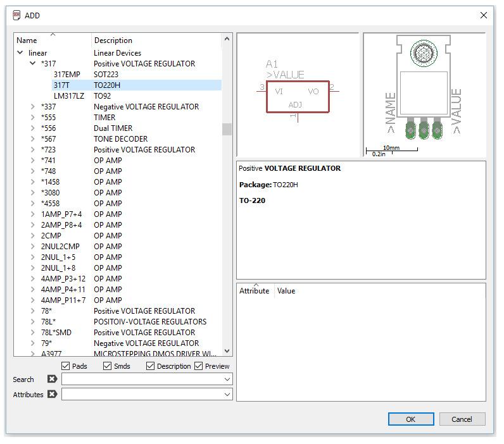Select the *4558 OP AMP row
504x444 pixels.
[130, 203]
